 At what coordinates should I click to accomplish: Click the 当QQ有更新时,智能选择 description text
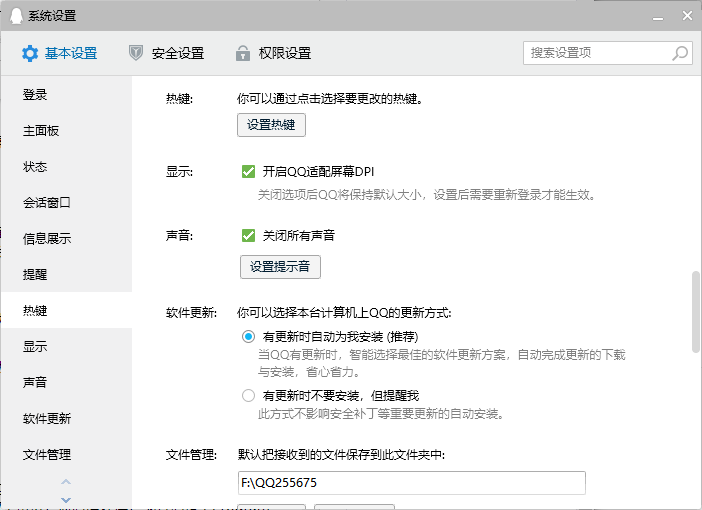coord(441,363)
